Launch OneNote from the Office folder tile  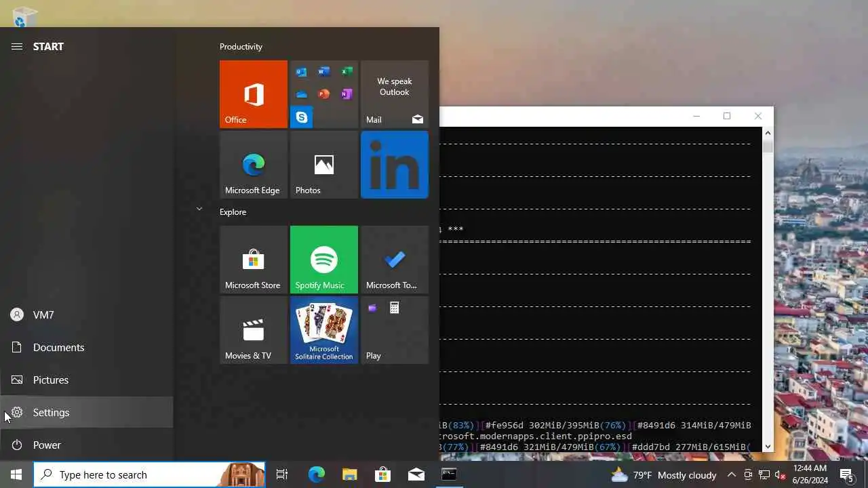pos(347,94)
